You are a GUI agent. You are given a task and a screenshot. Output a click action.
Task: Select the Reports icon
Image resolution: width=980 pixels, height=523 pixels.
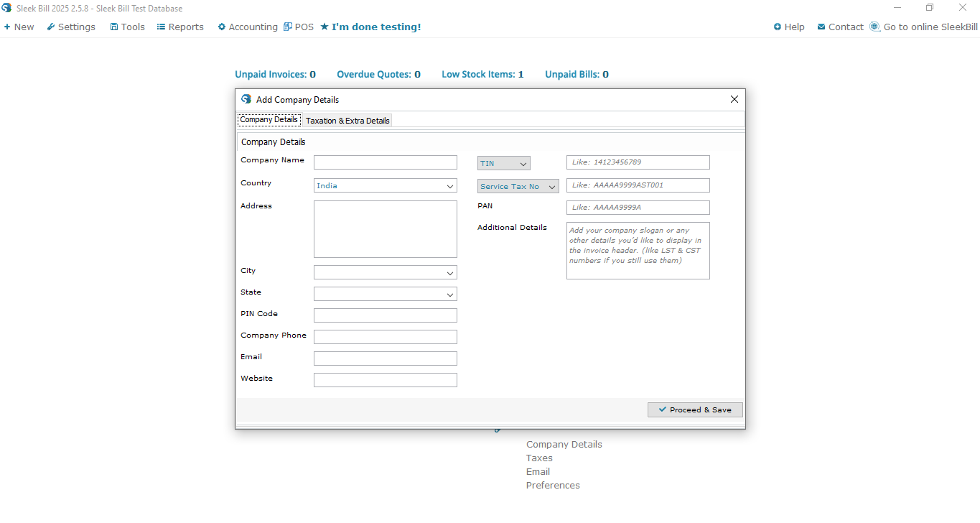pos(163,27)
